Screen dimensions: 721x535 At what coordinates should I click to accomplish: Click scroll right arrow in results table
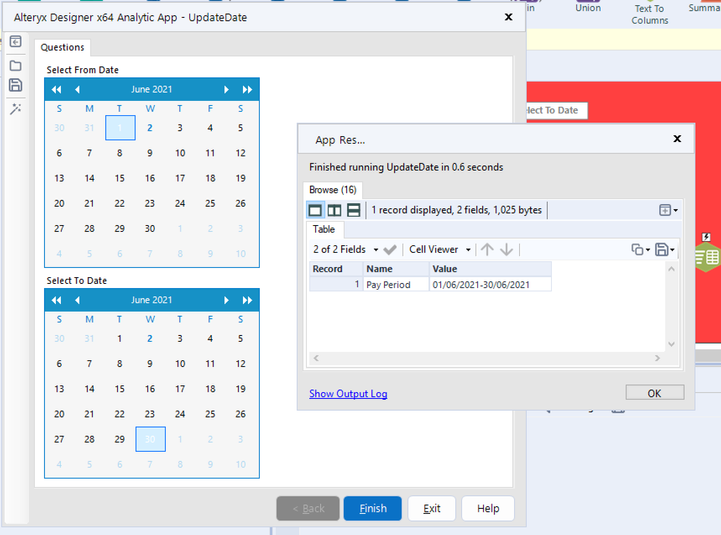pos(658,358)
